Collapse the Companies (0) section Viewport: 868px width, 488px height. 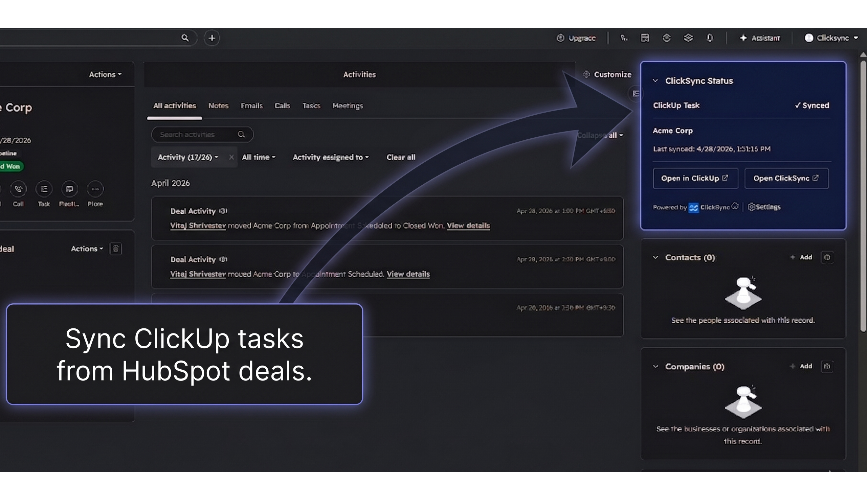(x=655, y=367)
